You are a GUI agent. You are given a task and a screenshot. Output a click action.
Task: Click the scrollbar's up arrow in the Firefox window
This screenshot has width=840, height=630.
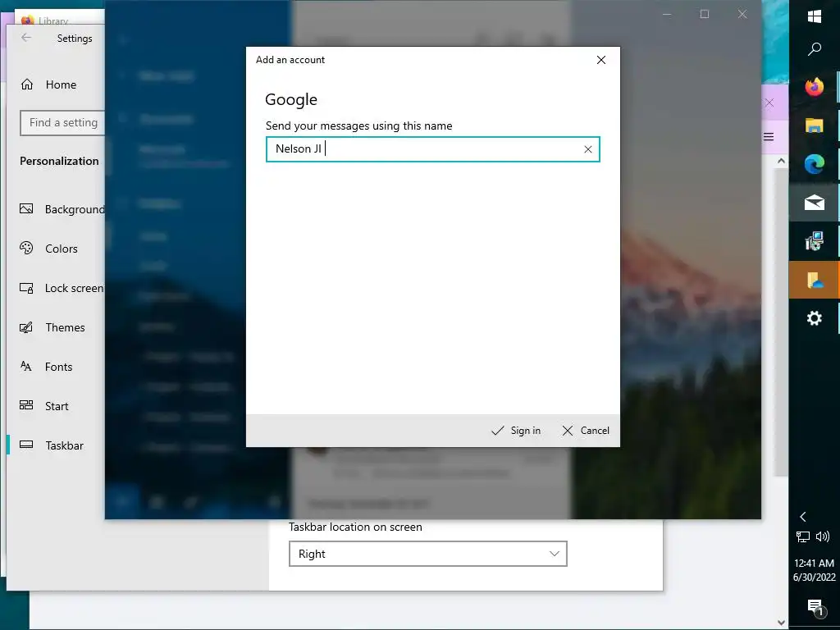[x=781, y=161]
